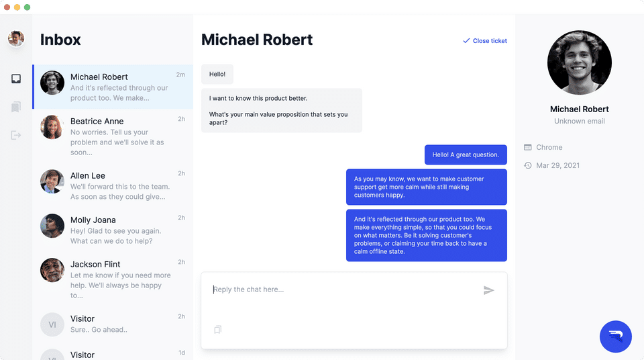Click Jackson Flint's avatar photo
The image size is (644, 360).
(x=52, y=270)
